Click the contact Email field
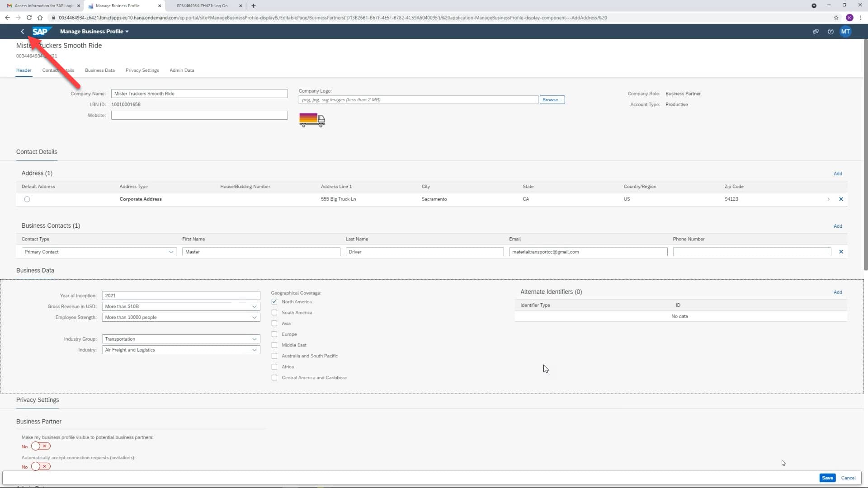Image resolution: width=868 pixels, height=488 pixels. (x=588, y=252)
